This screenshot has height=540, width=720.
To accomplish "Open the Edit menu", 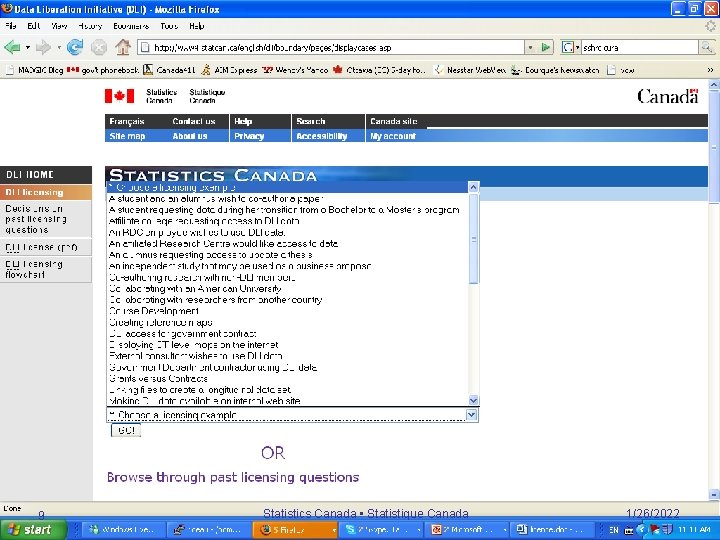I will [34, 26].
